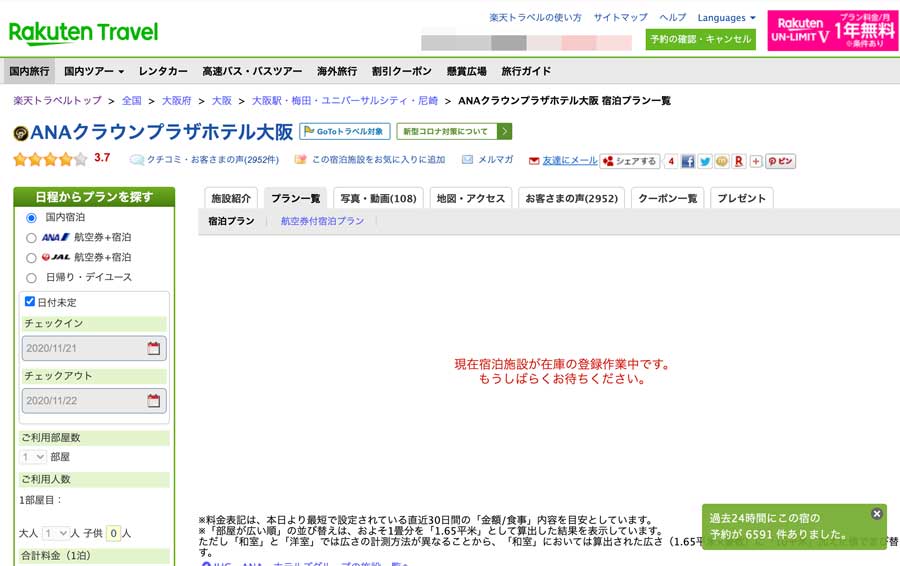900x566 pixels.
Task: Click the check-in date field 2020/11/21
Action: click(94, 348)
